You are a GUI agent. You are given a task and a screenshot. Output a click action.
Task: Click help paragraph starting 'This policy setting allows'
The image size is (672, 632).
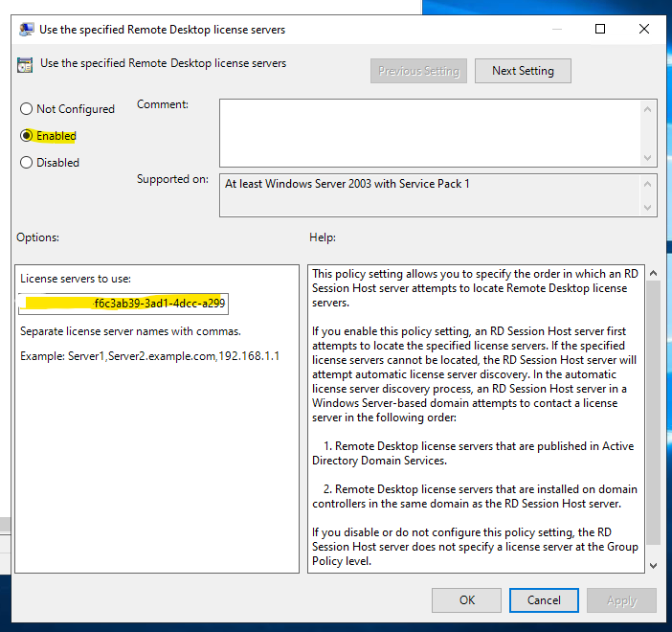(x=475, y=288)
